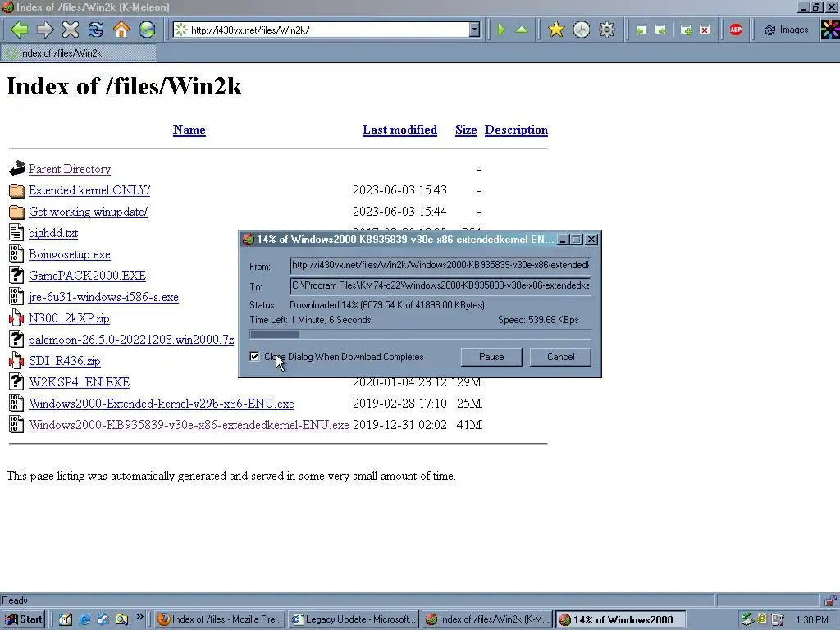Click the ABP Adblock Plus icon
Image resolution: width=840 pixels, height=630 pixels.
tap(736, 30)
